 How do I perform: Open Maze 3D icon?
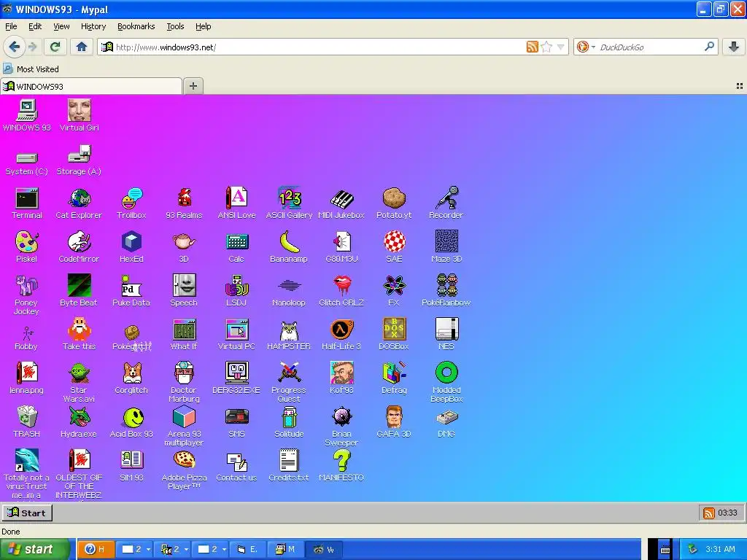[446, 246]
